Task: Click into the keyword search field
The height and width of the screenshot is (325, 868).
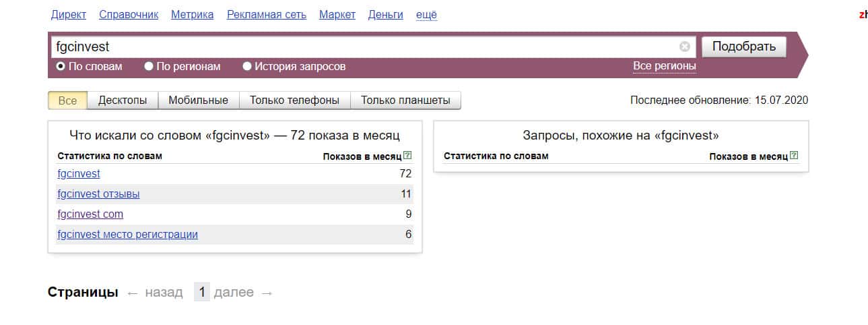Action: 364,47
